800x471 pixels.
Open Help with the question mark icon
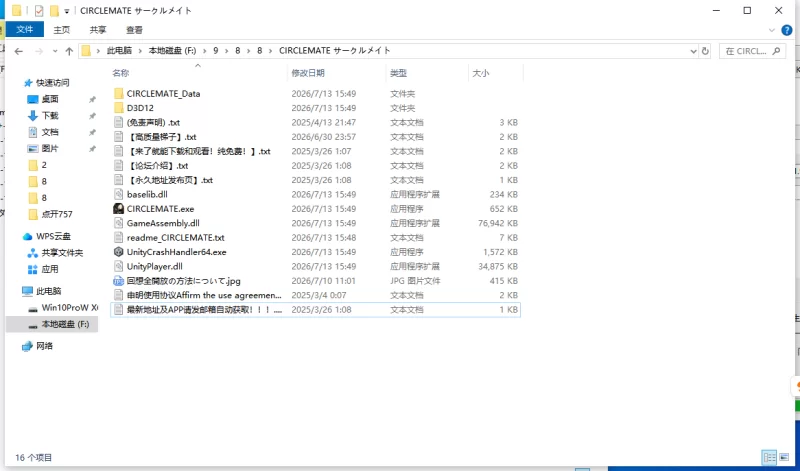(787, 30)
